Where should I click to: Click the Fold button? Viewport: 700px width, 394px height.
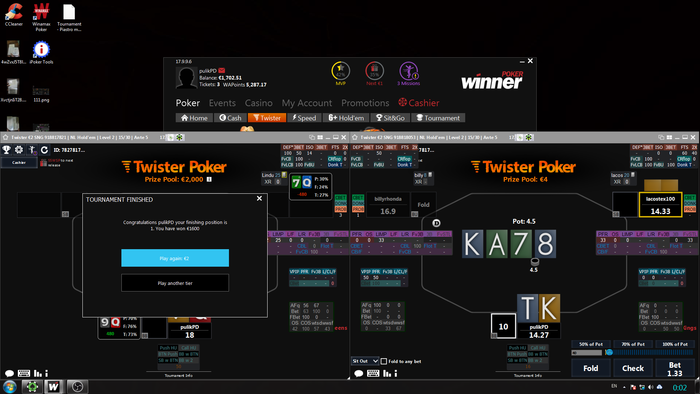click(591, 368)
